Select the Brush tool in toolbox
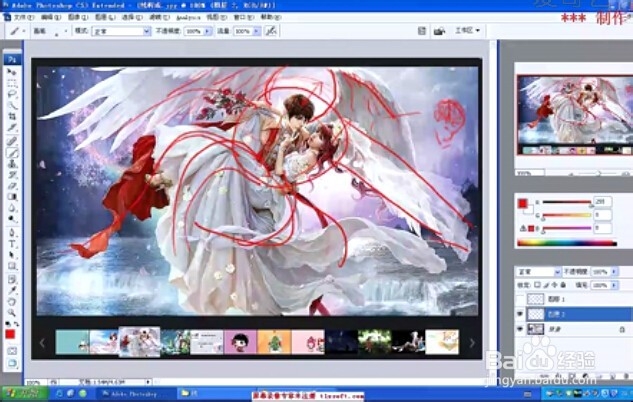The height and width of the screenshot is (402, 633). 12,153
